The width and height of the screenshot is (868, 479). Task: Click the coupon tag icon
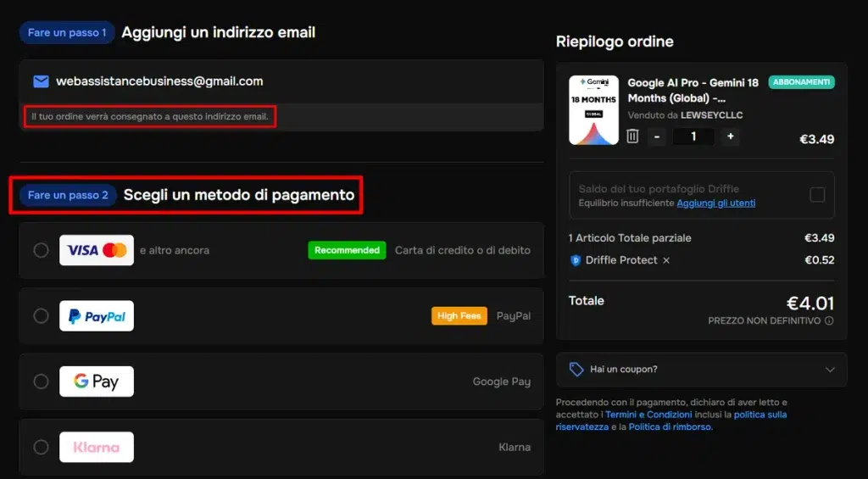coord(576,370)
